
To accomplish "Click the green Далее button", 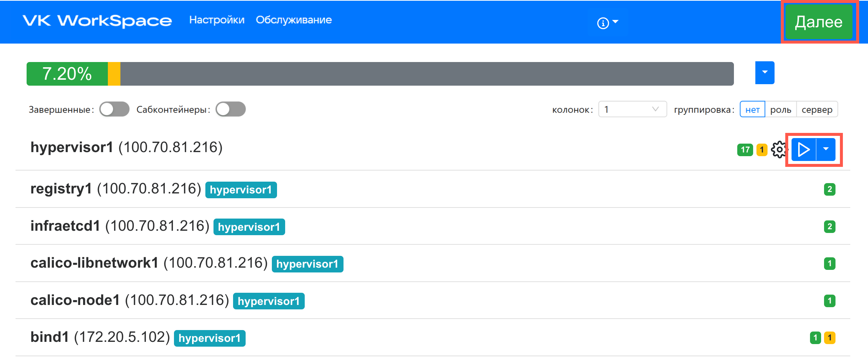I will pos(819,22).
